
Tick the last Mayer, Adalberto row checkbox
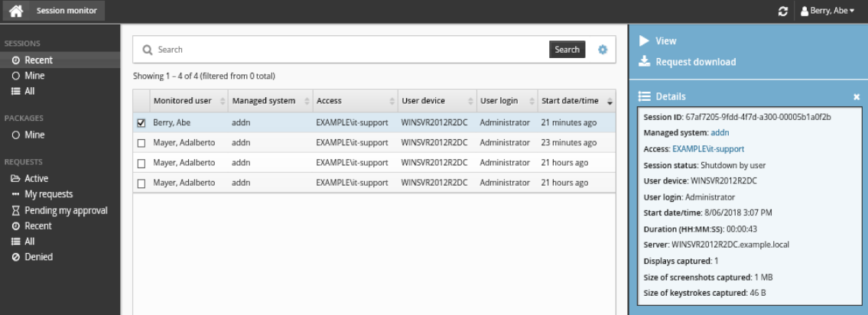tap(141, 183)
